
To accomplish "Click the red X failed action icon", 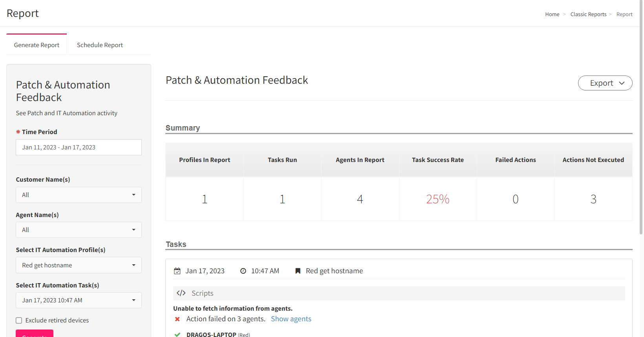I will tap(177, 319).
